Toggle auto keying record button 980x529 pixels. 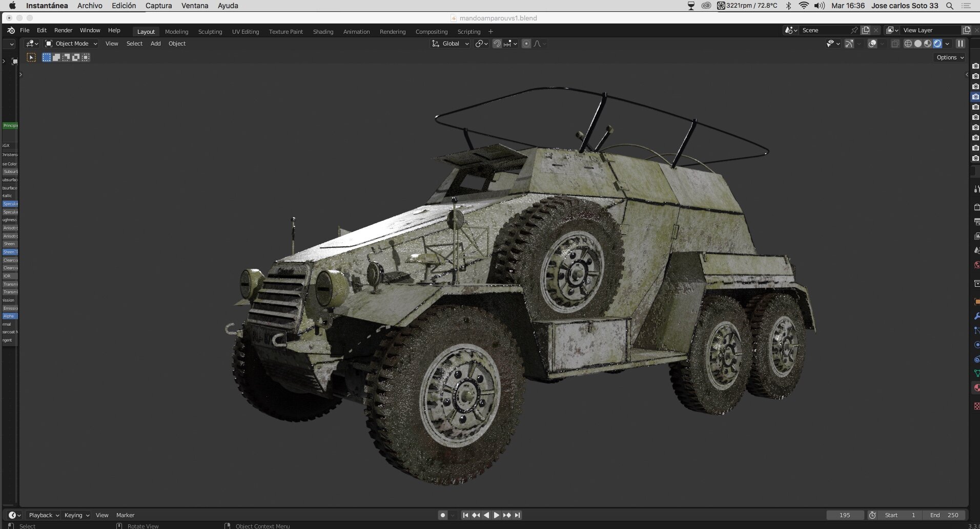coord(443,515)
